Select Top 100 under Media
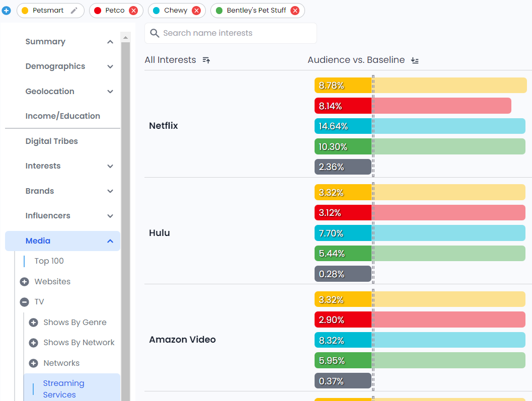This screenshot has height=401, width=532. [49, 261]
